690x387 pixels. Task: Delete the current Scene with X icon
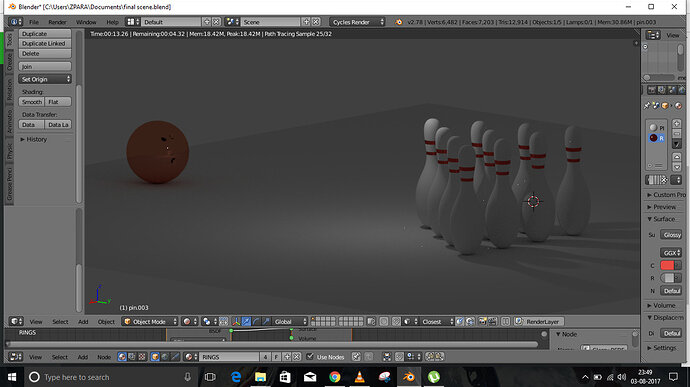pos(316,22)
